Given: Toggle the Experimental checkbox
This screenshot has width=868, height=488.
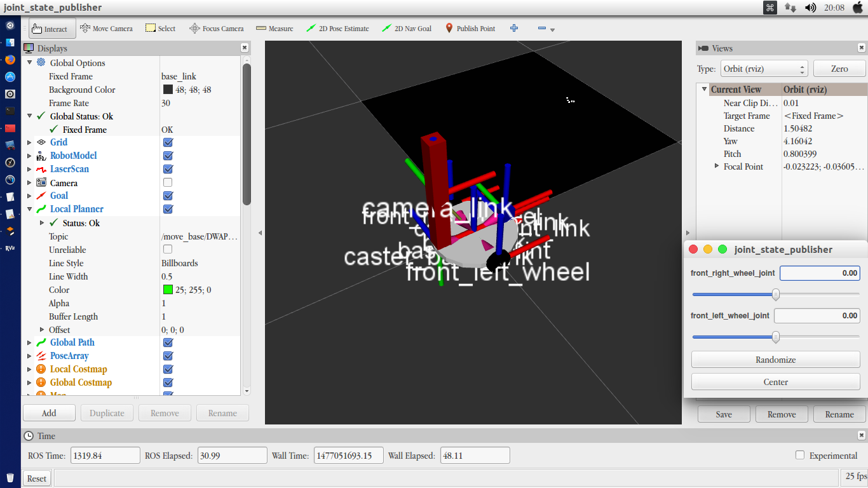Looking at the screenshot, I should pyautogui.click(x=800, y=455).
